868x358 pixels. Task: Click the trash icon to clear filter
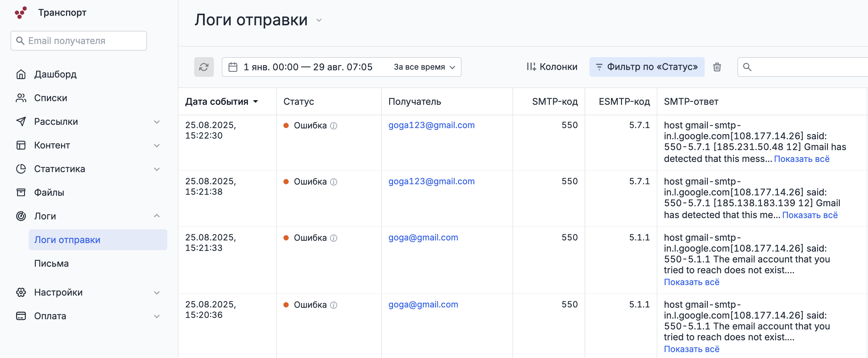pyautogui.click(x=717, y=67)
